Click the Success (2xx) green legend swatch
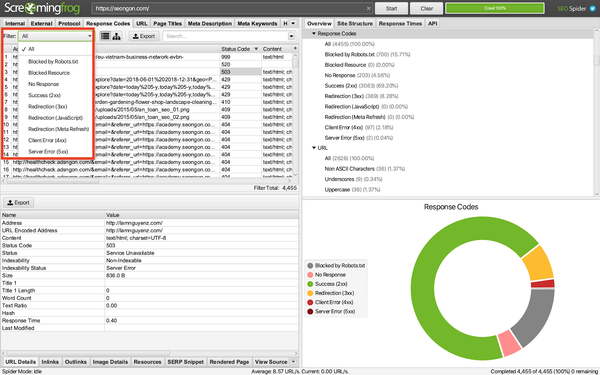Image resolution: width=600 pixels, height=375 pixels. pos(310,284)
